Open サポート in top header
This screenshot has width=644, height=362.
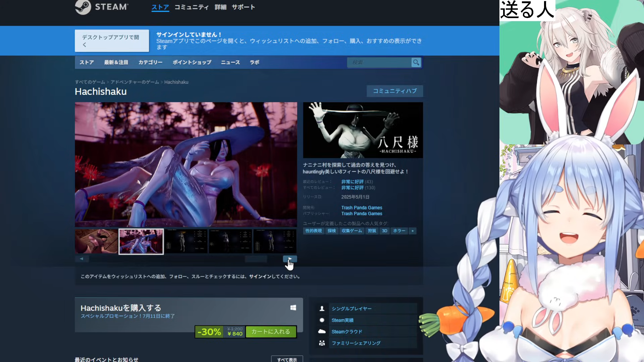click(244, 7)
